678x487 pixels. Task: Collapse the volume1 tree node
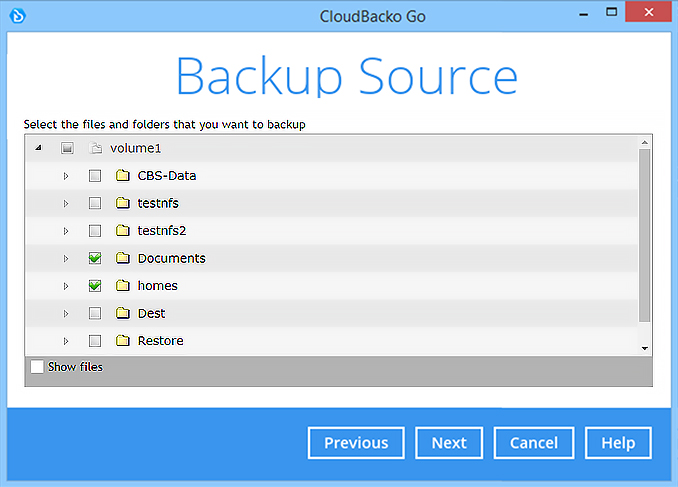coord(39,148)
